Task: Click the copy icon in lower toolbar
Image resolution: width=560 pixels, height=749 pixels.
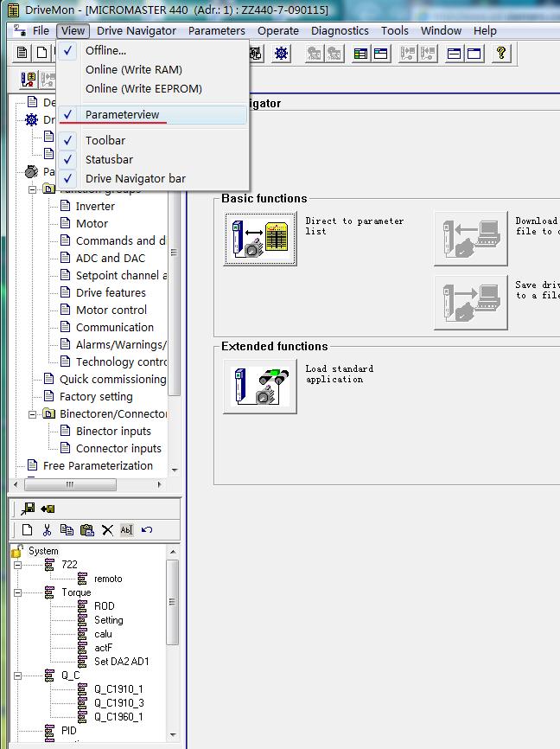Action: pos(67,529)
